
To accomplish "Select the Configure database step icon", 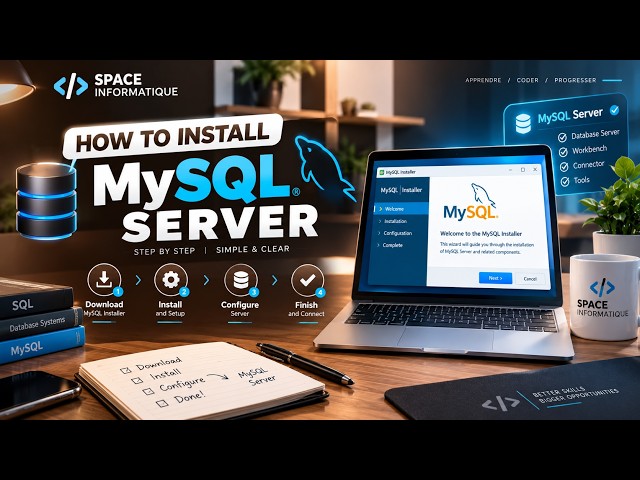I will pyautogui.click(x=241, y=280).
